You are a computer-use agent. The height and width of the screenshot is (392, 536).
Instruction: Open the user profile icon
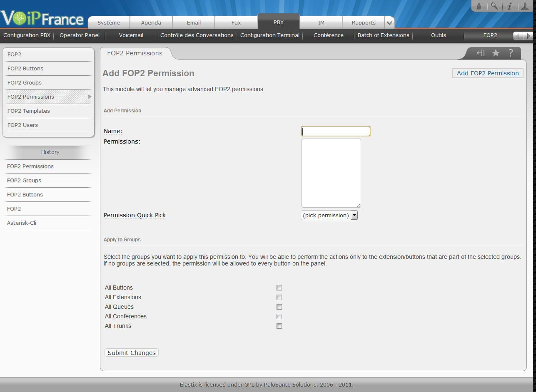525,6
